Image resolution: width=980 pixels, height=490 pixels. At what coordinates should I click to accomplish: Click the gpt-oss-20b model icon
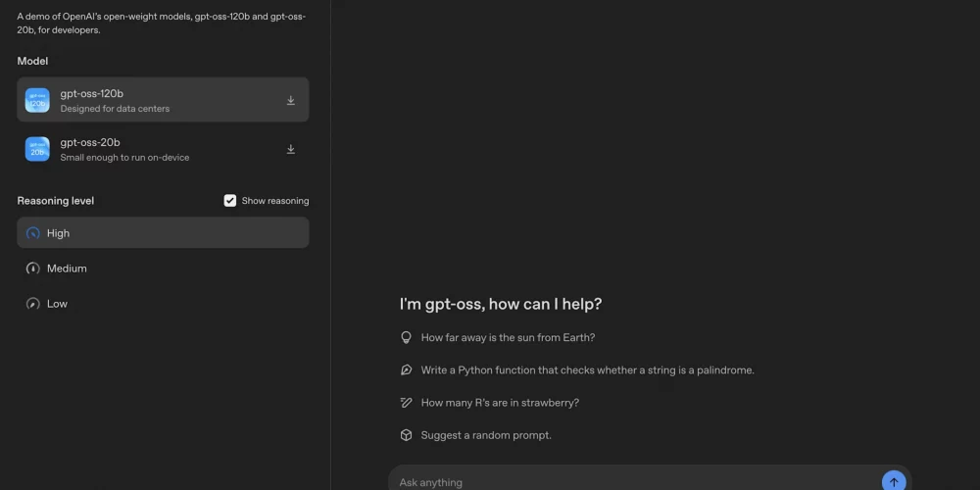(x=37, y=149)
